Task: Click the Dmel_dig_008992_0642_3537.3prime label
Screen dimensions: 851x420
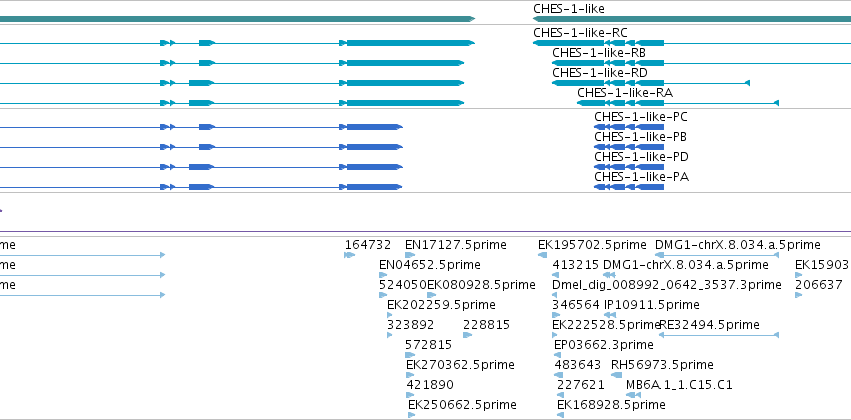Action: point(666,285)
